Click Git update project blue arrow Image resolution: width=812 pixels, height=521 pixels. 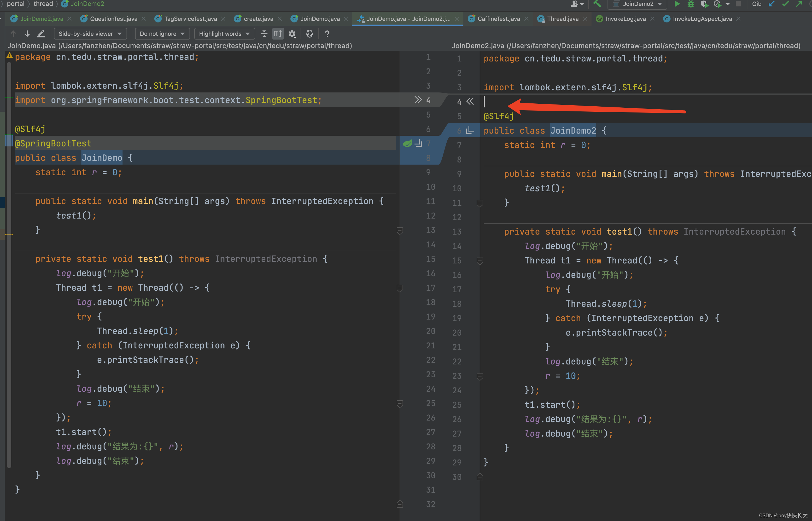click(771, 4)
